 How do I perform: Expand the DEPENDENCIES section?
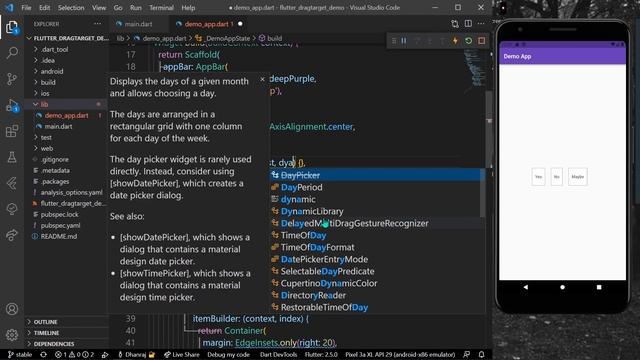(x=54, y=344)
